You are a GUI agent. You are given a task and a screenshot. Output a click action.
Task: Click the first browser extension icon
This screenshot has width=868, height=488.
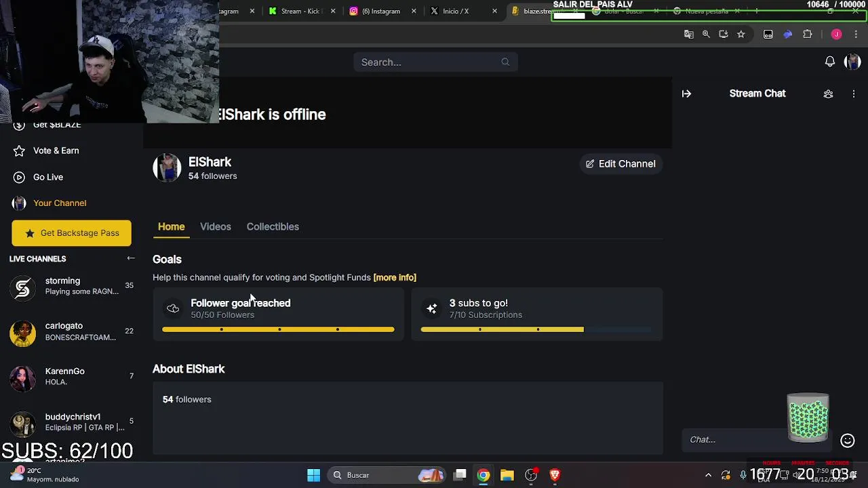pyautogui.click(x=768, y=34)
